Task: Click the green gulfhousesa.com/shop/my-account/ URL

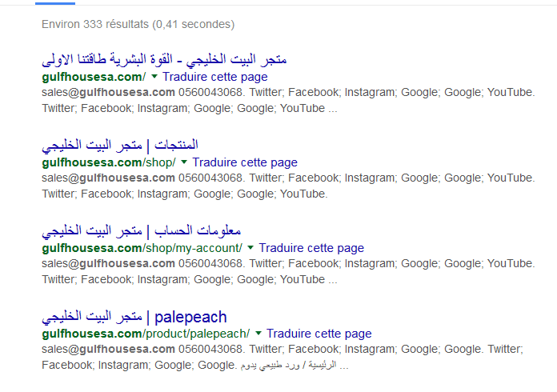Action: 142,249
